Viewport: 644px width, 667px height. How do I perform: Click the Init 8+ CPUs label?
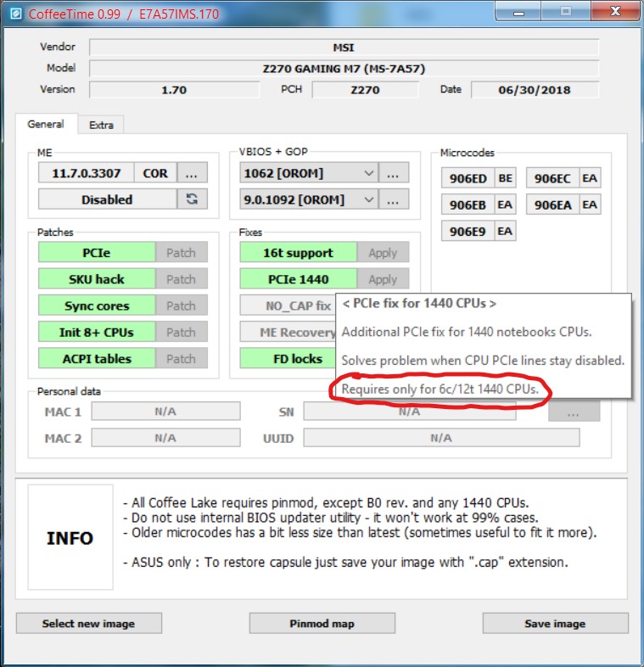pos(97,332)
